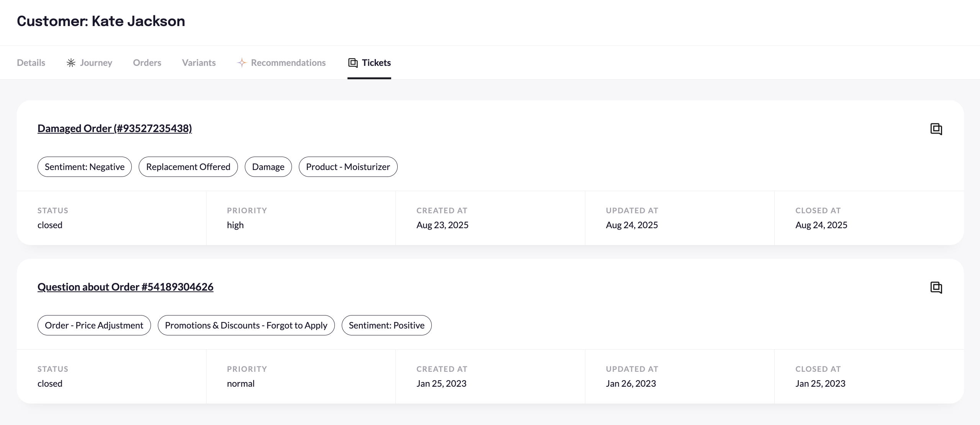The image size is (980, 425).
Task: Click the Sentiment: Positive tag
Action: tap(386, 325)
